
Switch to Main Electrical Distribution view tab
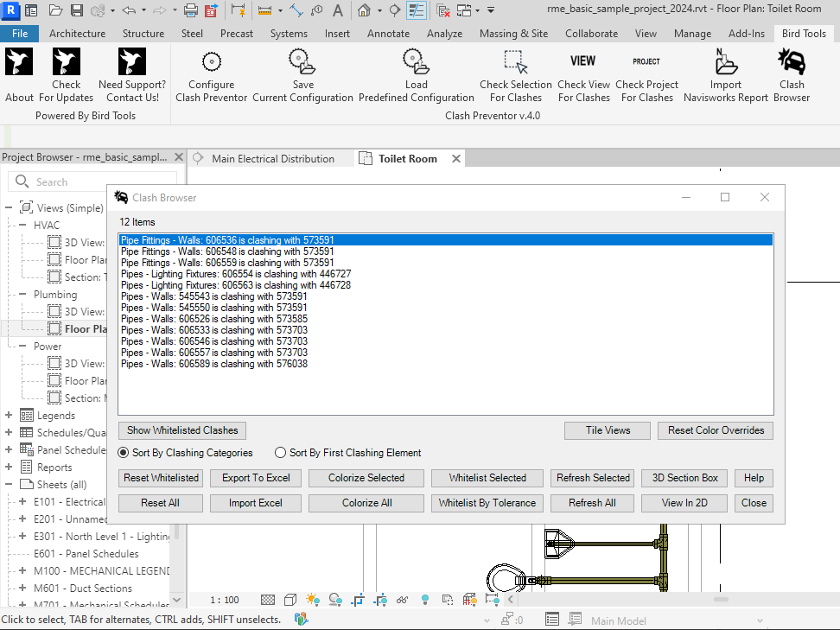click(272, 159)
